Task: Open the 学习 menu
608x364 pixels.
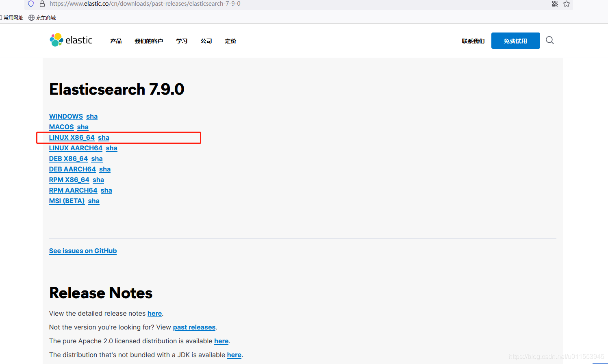Action: point(182,41)
